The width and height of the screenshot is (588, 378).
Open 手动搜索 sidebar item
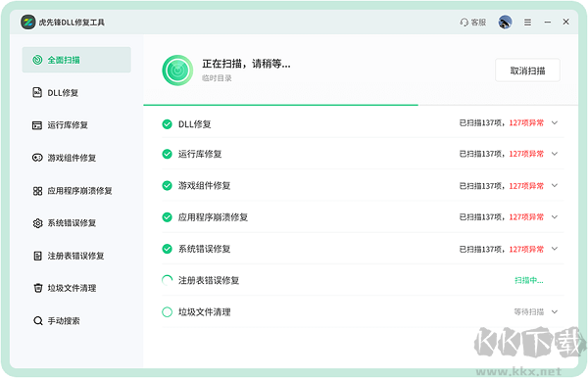pos(76,321)
